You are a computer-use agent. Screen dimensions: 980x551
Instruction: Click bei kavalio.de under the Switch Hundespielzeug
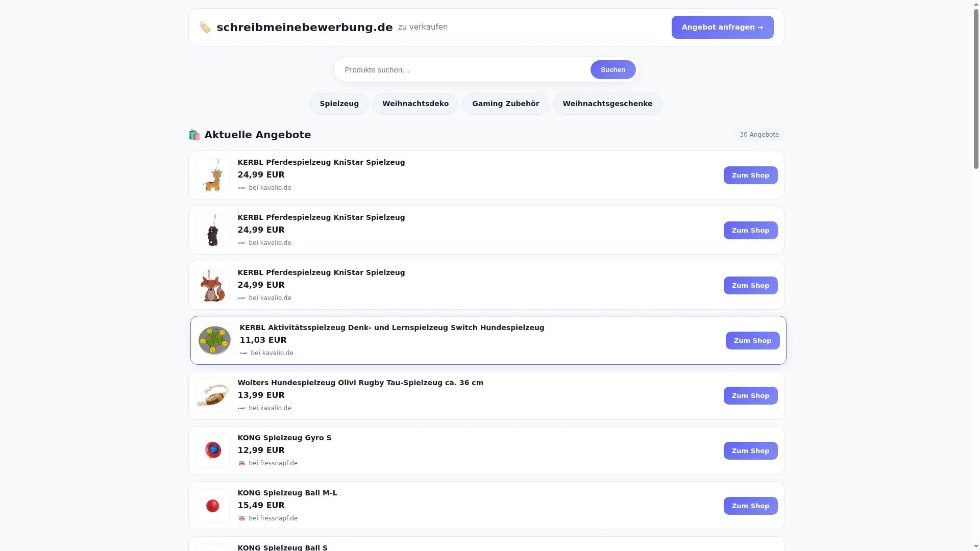(x=272, y=353)
